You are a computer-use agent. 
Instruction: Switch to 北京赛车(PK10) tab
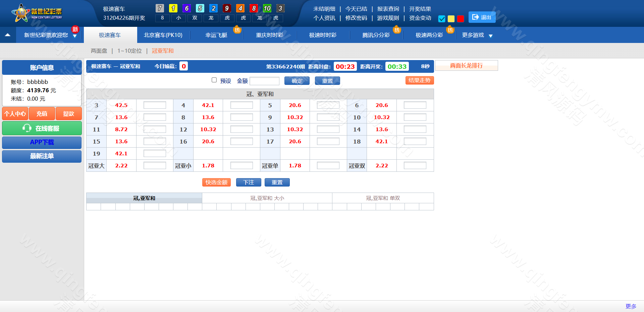click(163, 35)
